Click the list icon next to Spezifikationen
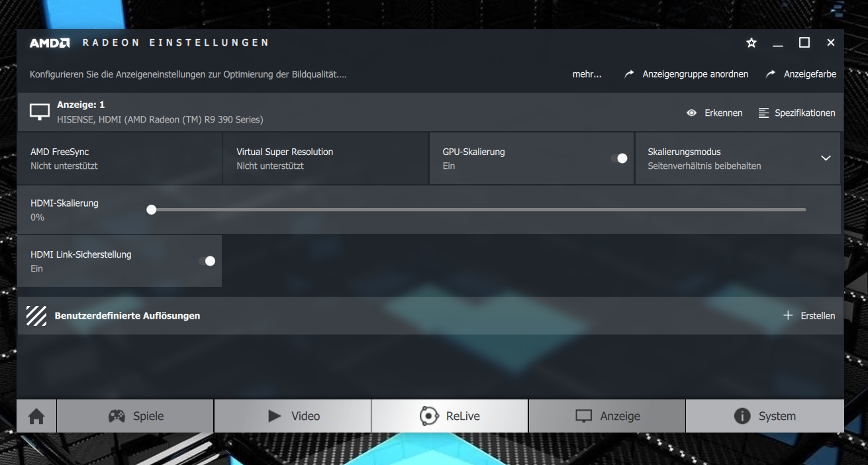The height and width of the screenshot is (465, 868). point(764,113)
